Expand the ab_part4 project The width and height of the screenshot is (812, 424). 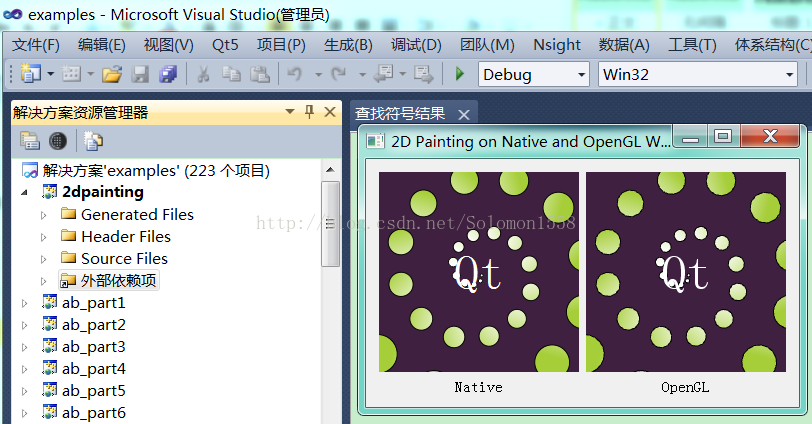[24, 369]
